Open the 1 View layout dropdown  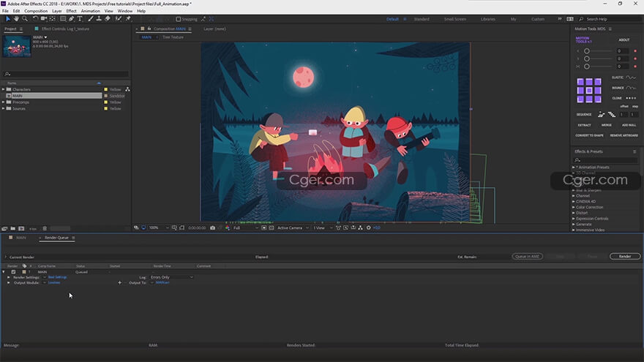323,227
